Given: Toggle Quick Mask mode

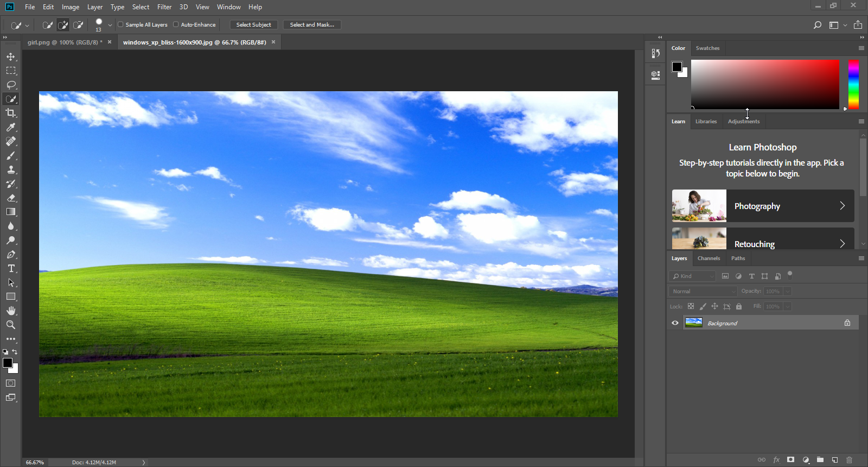Looking at the screenshot, I should pos(11,383).
